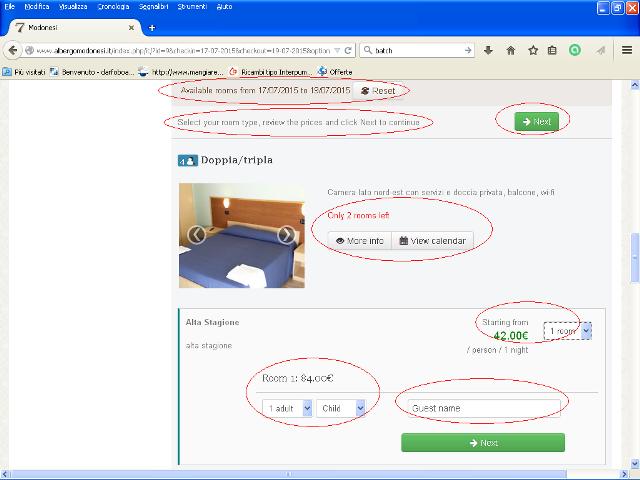This screenshot has width=640, height=480.
Task: Go to browser home page icon
Action: pyautogui.click(x=511, y=50)
